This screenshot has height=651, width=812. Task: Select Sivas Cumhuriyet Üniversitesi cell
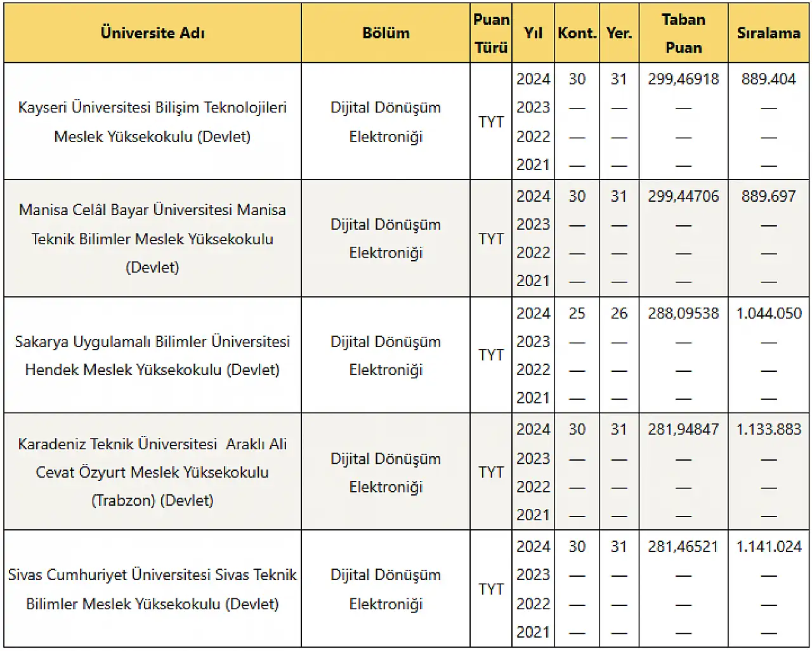(152, 589)
